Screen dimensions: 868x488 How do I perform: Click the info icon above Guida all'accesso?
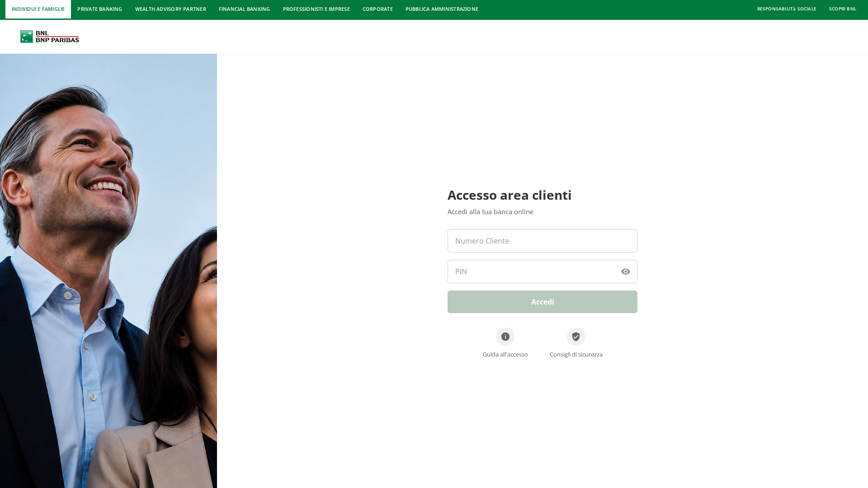tap(505, 337)
